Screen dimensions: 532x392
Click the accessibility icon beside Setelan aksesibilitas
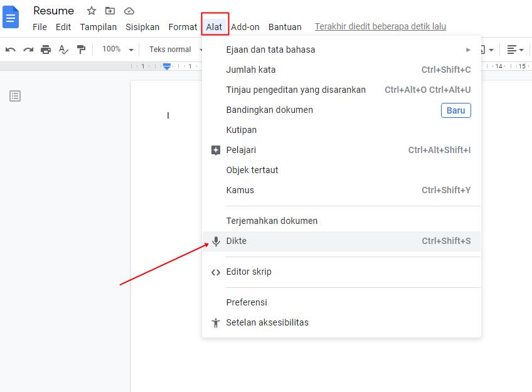click(216, 322)
